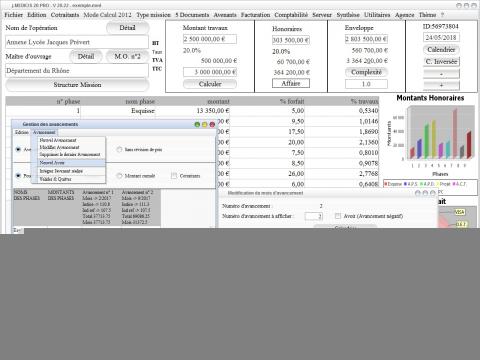
Task: Click the 303 500,00 € honoraires field
Action: 291,40
